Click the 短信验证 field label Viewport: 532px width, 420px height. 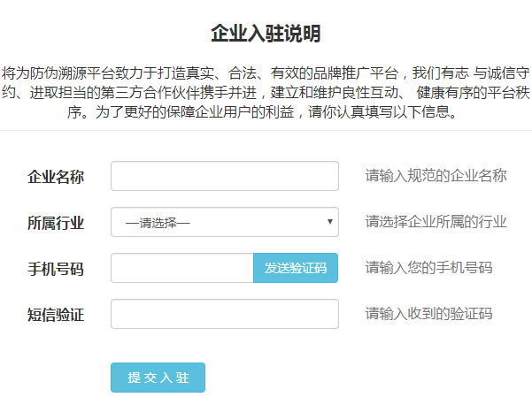click(56, 314)
